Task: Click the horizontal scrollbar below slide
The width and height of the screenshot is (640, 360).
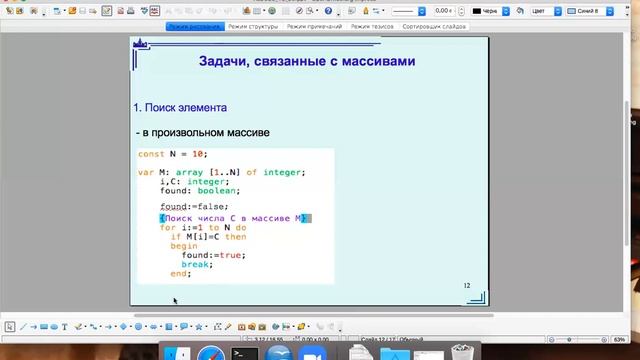Action: pyautogui.click(x=313, y=315)
